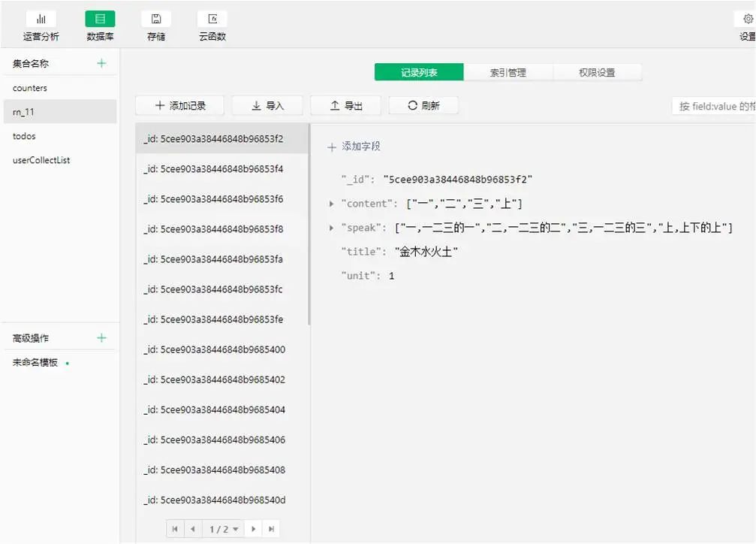Select record ending in 96853fa
Image resolution: width=756 pixels, height=544 pixels.
[221, 259]
